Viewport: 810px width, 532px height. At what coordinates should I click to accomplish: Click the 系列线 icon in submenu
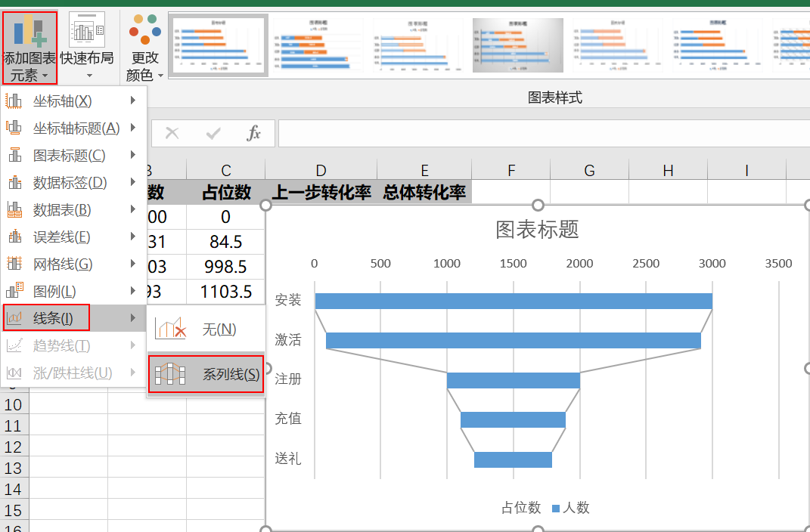(x=170, y=374)
